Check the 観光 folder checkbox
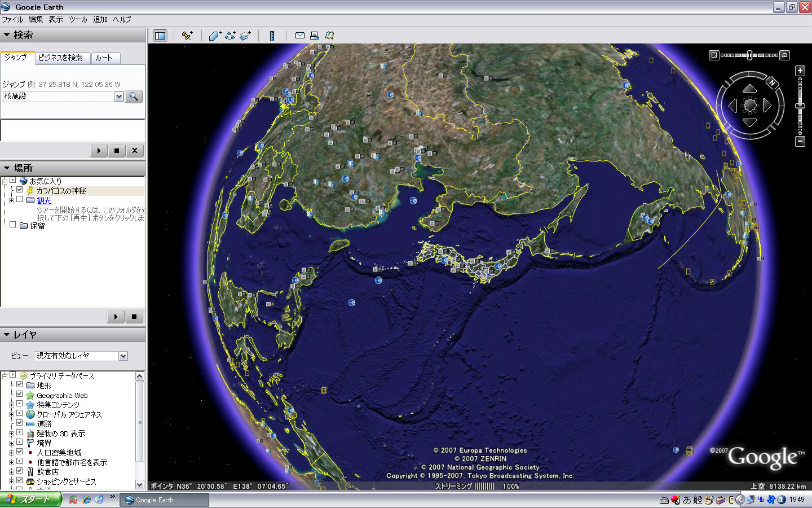This screenshot has width=812, height=508. pos(20,200)
